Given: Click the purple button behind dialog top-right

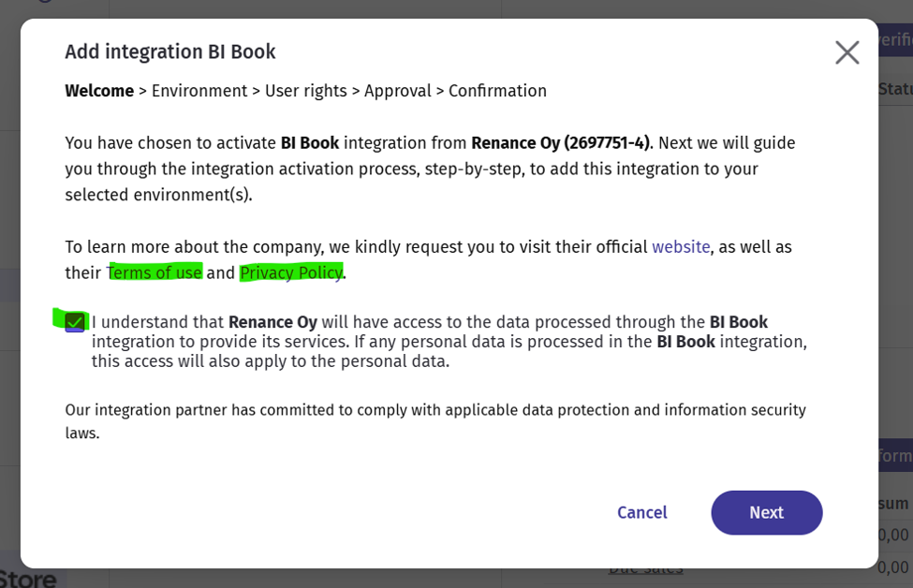Looking at the screenshot, I should pyautogui.click(x=895, y=39).
